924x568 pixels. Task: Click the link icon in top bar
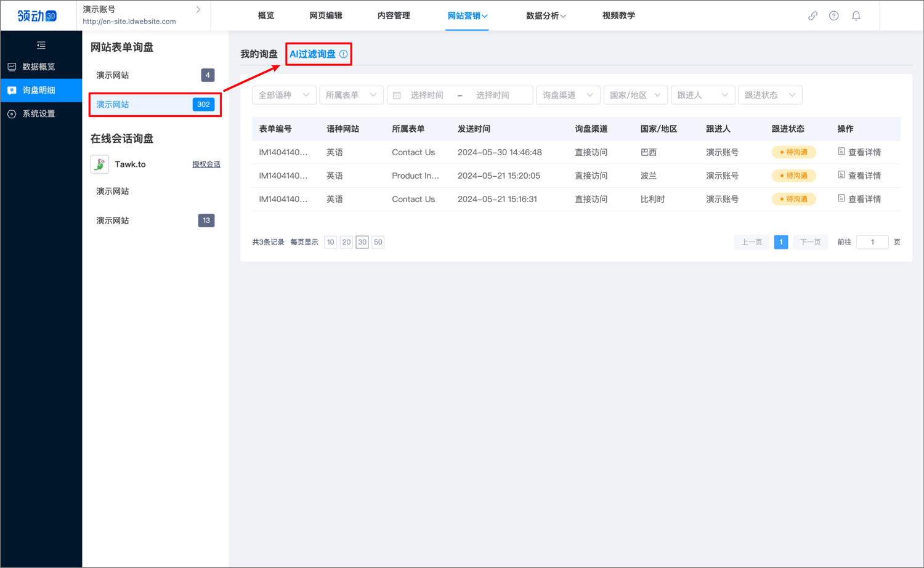813,16
